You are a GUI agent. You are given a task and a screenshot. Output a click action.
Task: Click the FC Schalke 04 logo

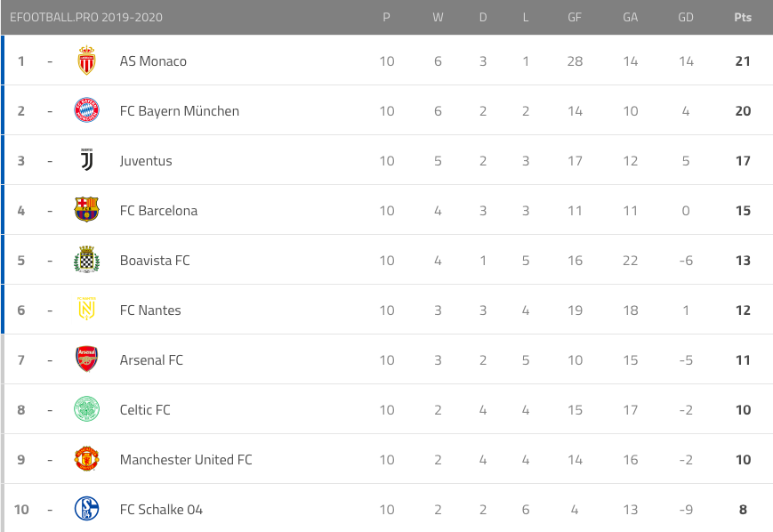point(86,510)
